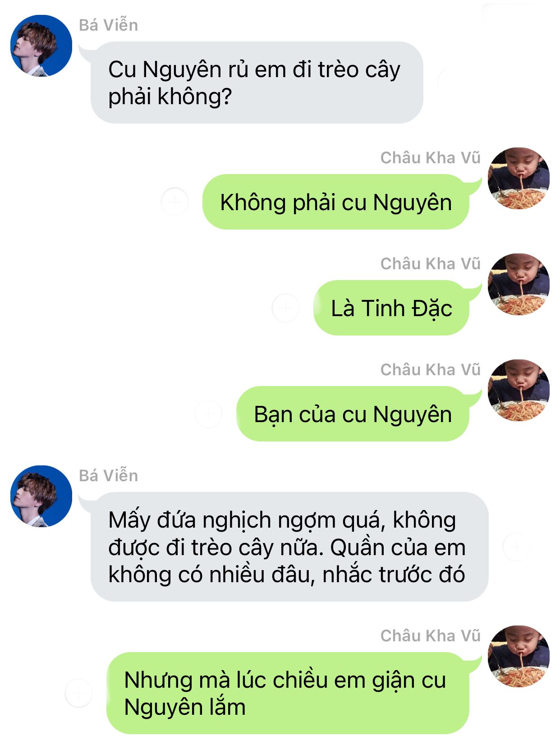
Task: Click the plus icon beside 'Là Tinh Đặc'
Action: (x=285, y=308)
